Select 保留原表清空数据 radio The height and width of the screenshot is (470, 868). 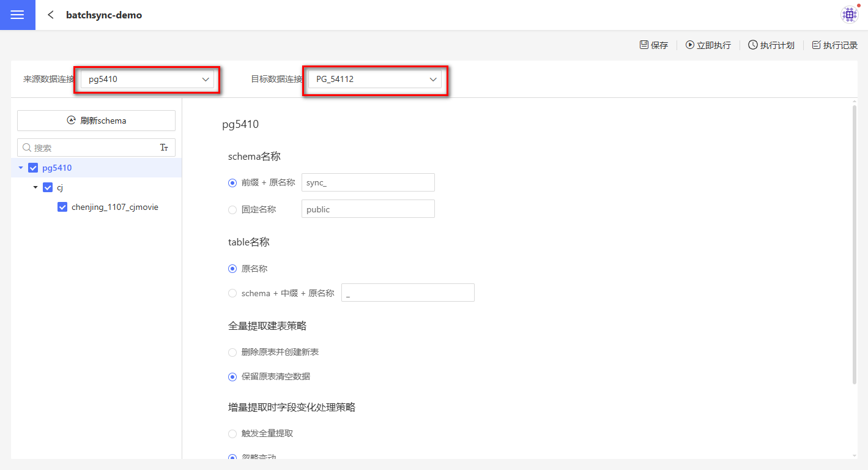pyautogui.click(x=232, y=376)
